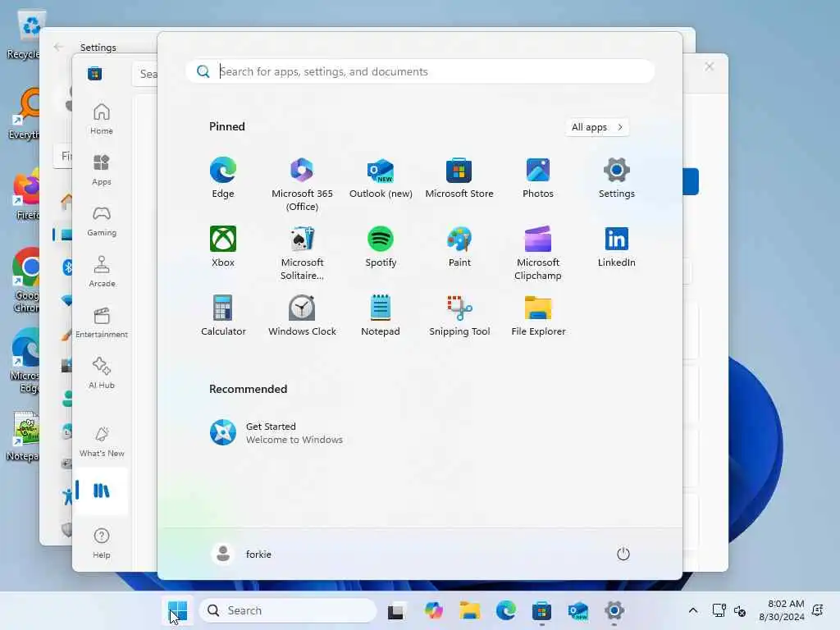
Task: Open Microsoft Store pinned app
Action: 459,178
